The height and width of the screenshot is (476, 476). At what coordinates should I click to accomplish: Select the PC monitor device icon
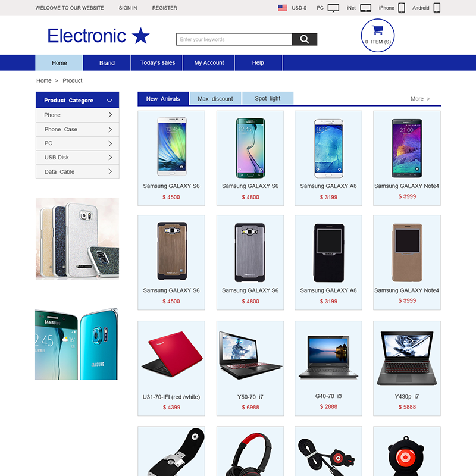click(x=333, y=8)
